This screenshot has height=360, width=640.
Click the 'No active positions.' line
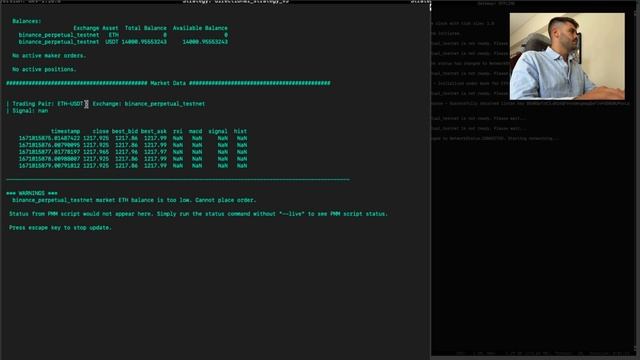44,69
